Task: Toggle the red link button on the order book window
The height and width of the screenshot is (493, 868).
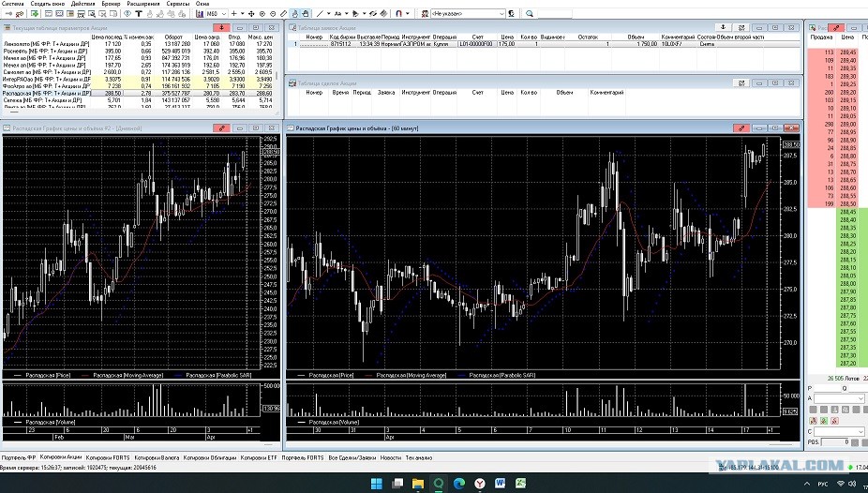Action: click(x=836, y=28)
